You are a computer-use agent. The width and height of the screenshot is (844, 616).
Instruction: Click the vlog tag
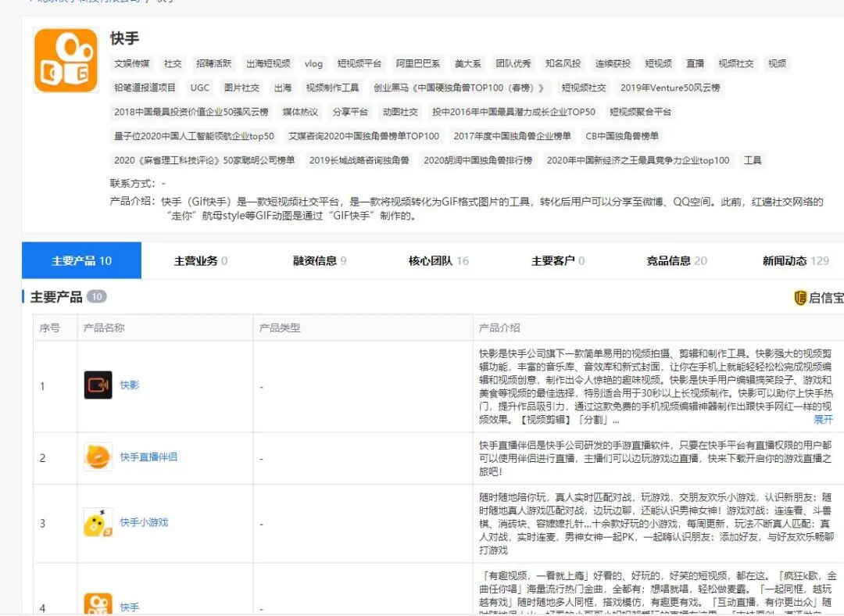tap(313, 63)
